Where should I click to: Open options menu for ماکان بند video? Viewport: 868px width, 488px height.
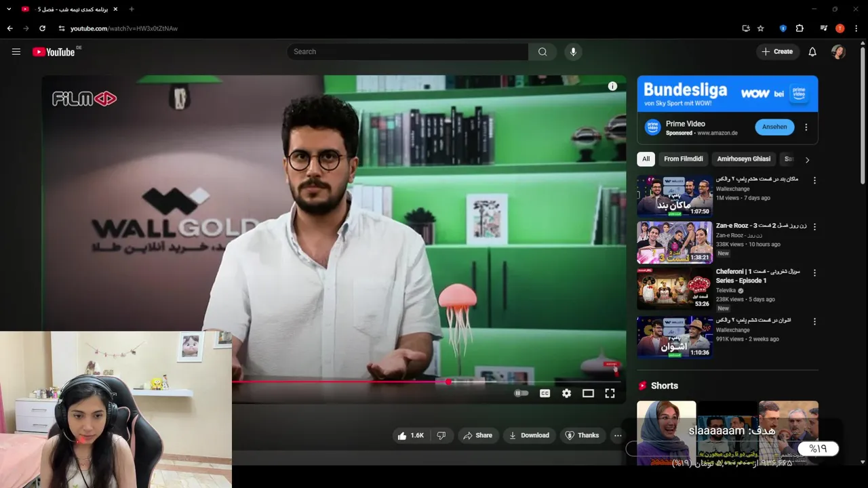tap(814, 180)
